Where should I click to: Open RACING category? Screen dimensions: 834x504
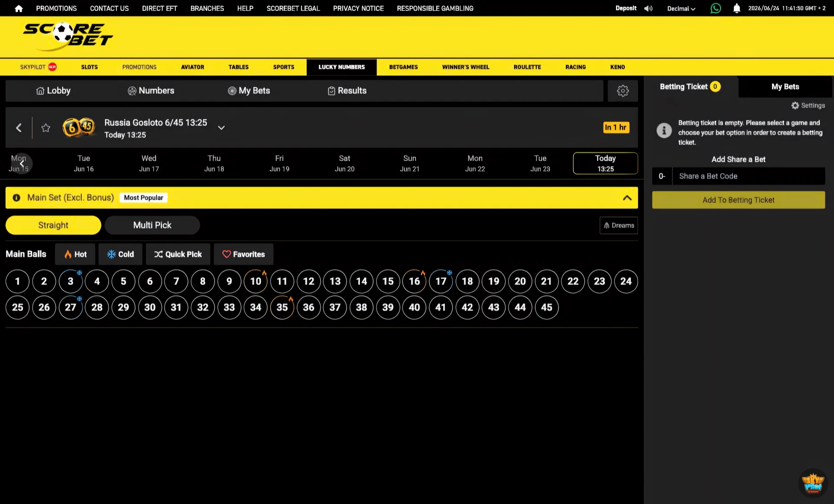(575, 67)
